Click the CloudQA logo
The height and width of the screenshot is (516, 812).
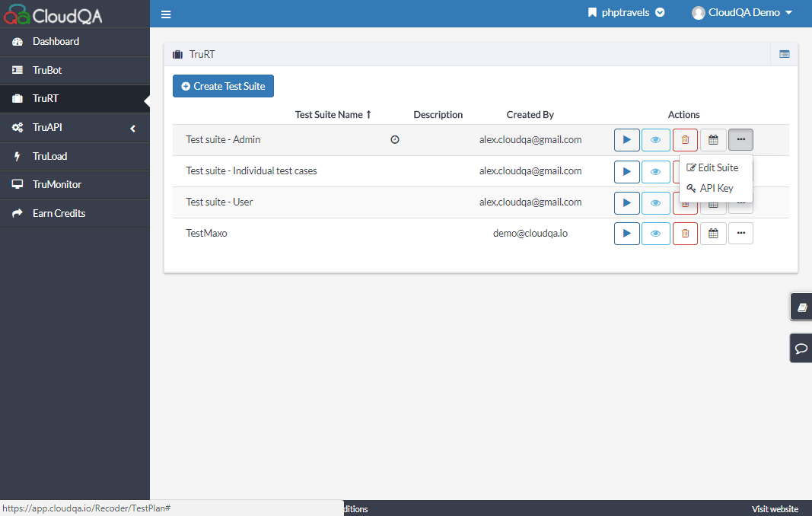(53, 14)
